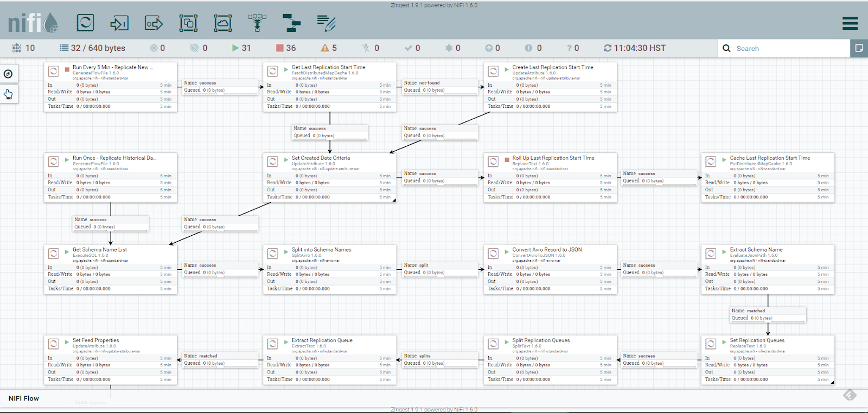Pick the Input Port toolbar icon
The image size is (868, 413).
point(119,23)
